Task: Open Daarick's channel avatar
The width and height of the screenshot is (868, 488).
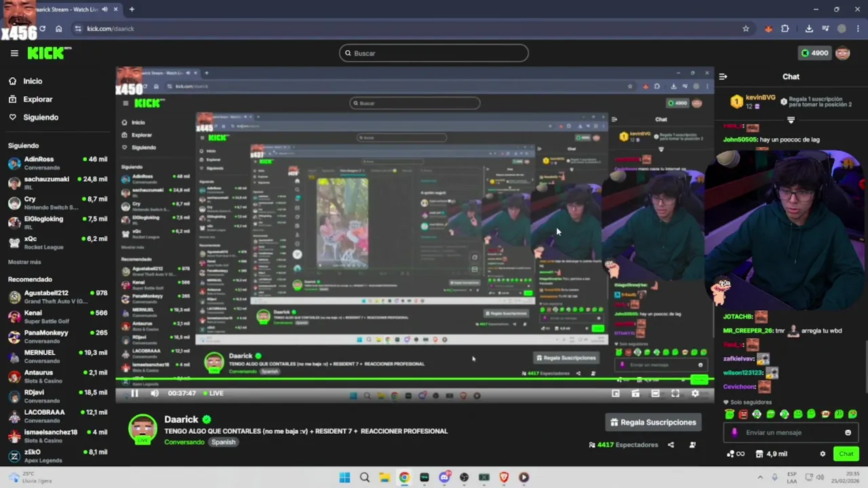Action: pyautogui.click(x=143, y=429)
